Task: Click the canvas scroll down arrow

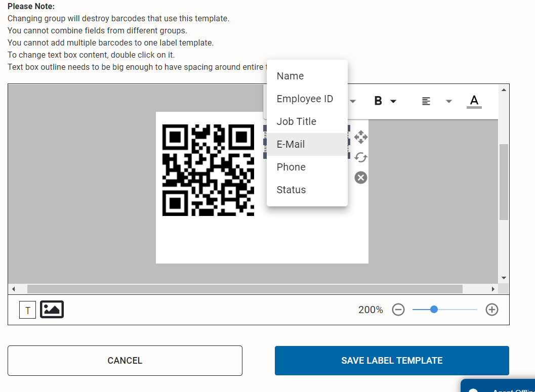Action: pos(504,278)
